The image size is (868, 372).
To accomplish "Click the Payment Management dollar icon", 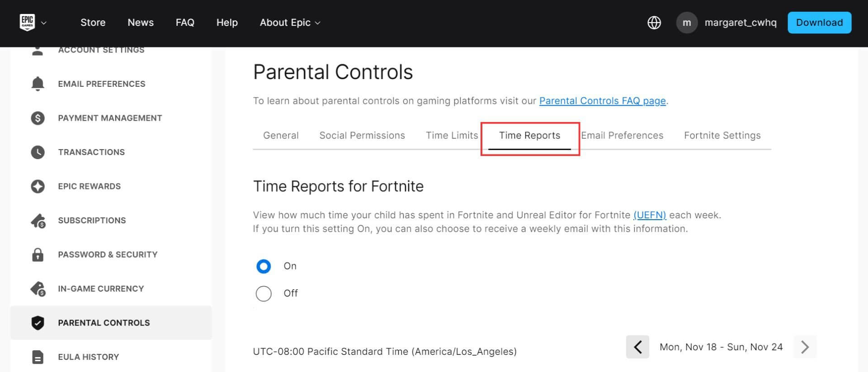I will pyautogui.click(x=38, y=118).
